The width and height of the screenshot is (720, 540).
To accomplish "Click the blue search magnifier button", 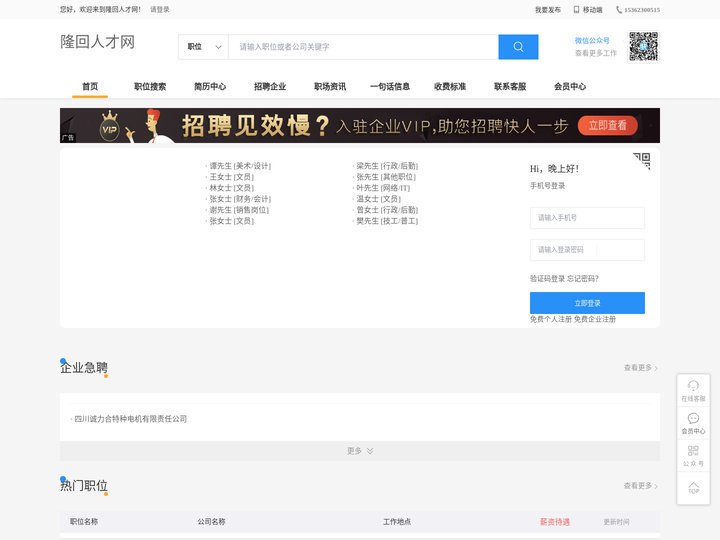I will click(x=518, y=47).
